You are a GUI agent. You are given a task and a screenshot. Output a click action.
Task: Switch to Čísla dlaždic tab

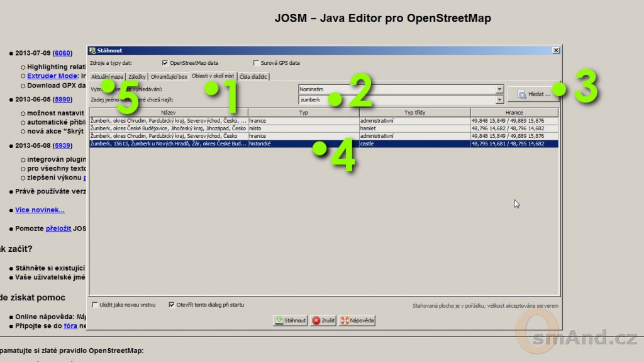pyautogui.click(x=253, y=77)
